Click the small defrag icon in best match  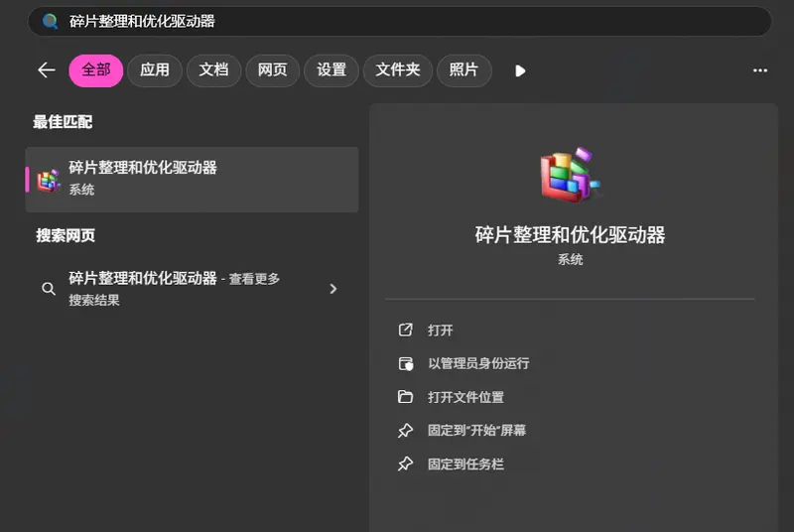pos(49,181)
